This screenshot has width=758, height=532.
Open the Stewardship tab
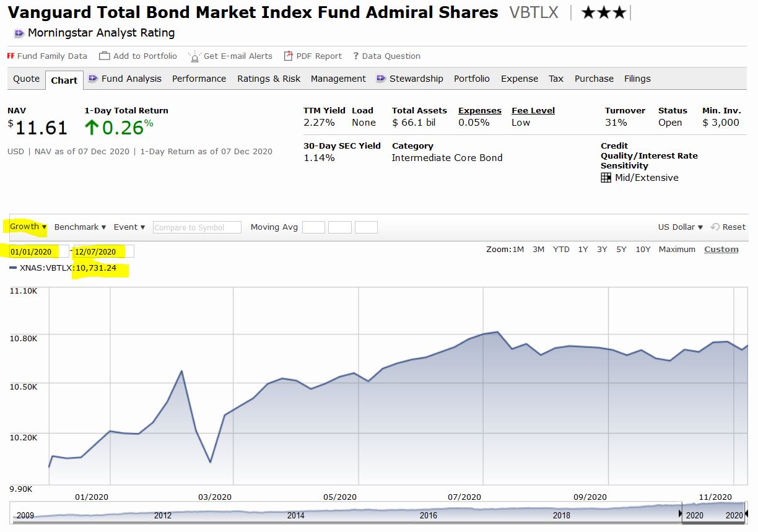tap(416, 79)
